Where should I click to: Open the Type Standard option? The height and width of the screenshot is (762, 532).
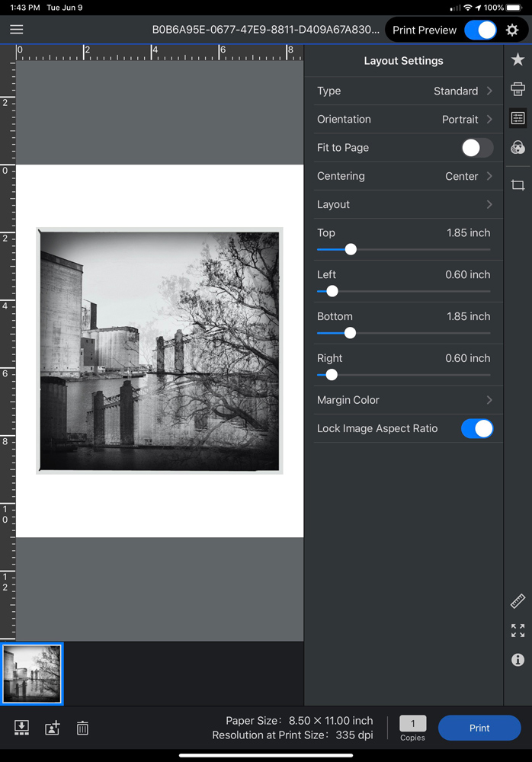(x=404, y=91)
